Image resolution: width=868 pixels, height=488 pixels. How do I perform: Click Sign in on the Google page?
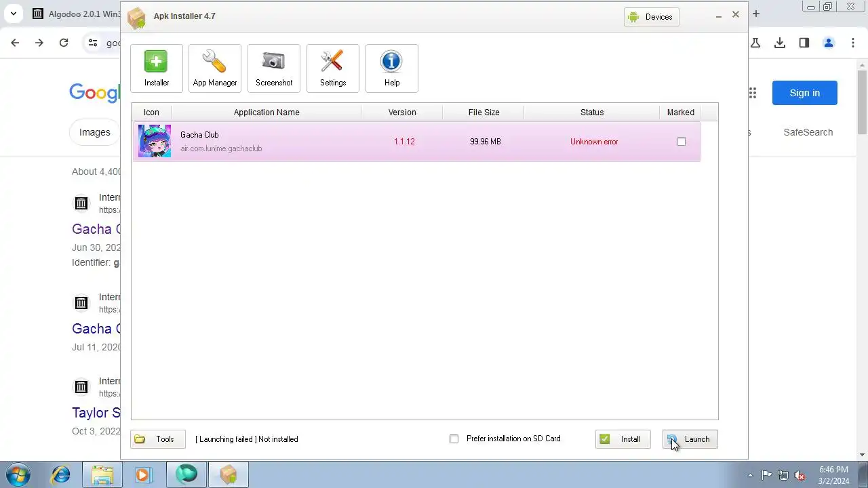pos(805,93)
